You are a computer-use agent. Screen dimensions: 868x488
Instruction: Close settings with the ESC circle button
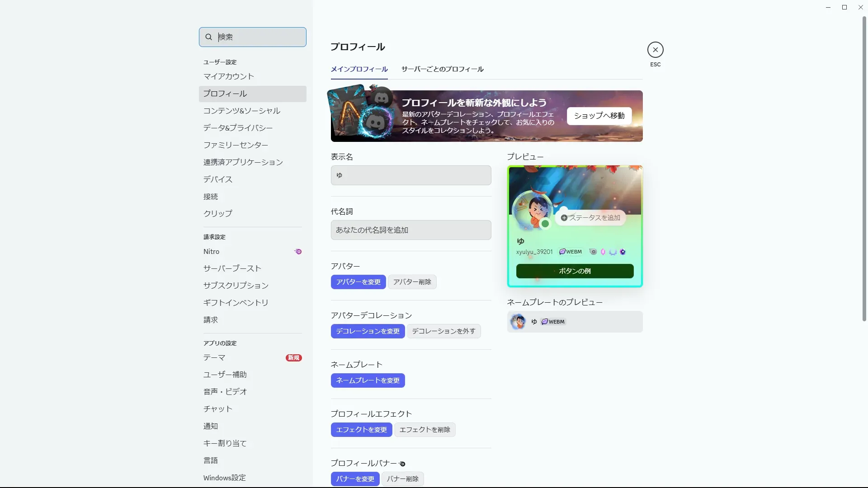pos(655,50)
